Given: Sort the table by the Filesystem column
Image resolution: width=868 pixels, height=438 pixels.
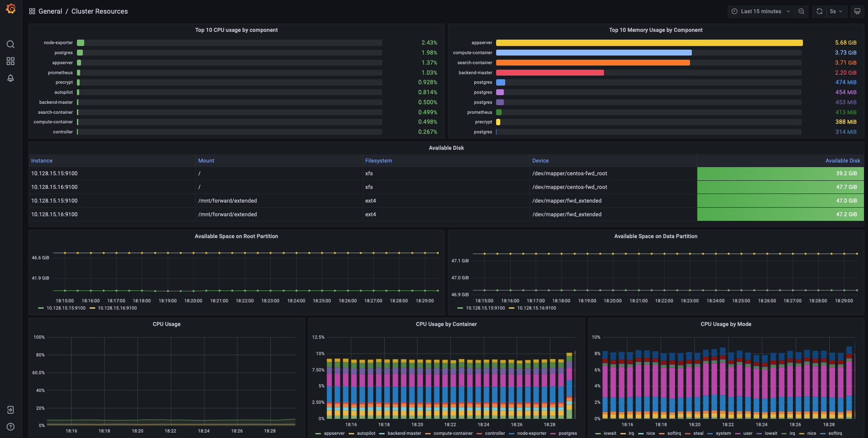Looking at the screenshot, I should (x=379, y=160).
